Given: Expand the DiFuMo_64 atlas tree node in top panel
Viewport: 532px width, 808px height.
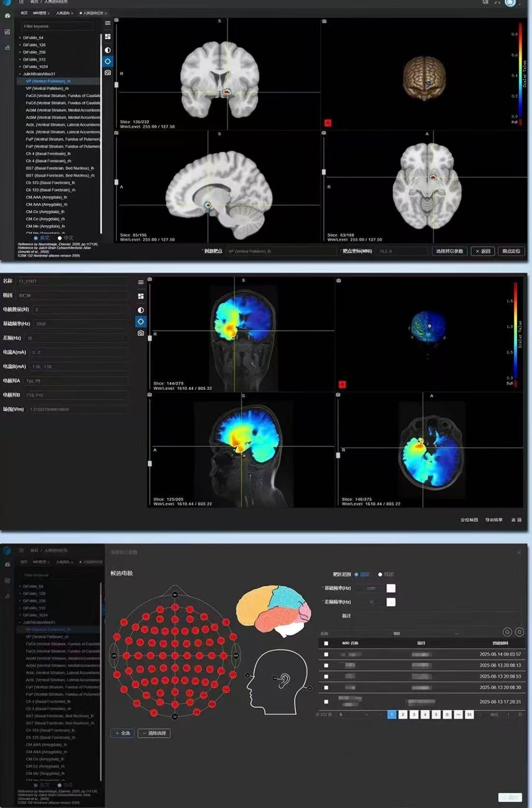Looking at the screenshot, I should click(x=20, y=38).
